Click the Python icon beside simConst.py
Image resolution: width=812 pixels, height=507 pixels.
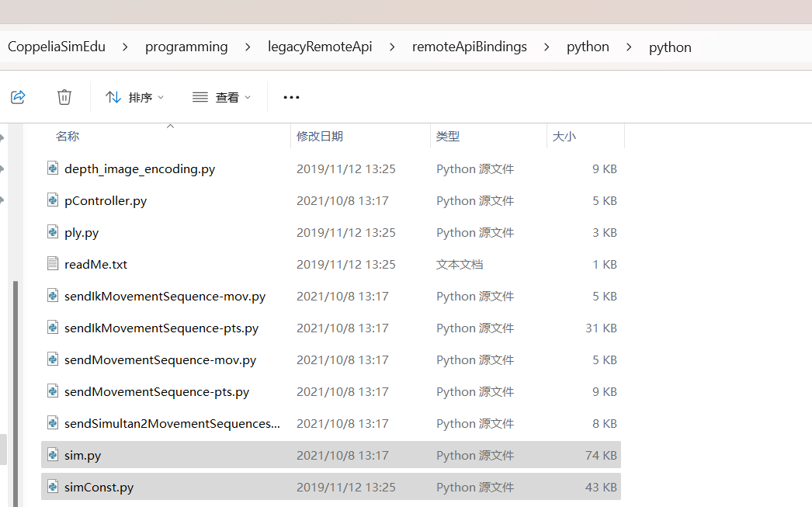(52, 487)
